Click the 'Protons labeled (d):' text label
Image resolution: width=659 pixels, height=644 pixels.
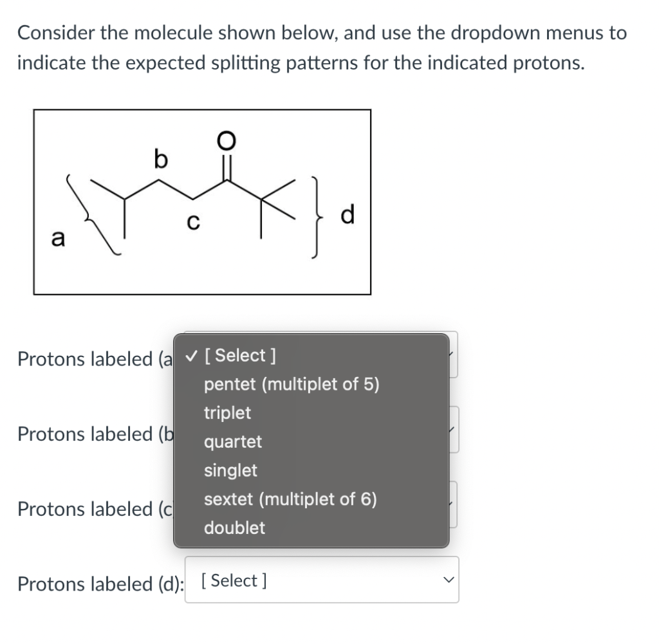point(101,584)
